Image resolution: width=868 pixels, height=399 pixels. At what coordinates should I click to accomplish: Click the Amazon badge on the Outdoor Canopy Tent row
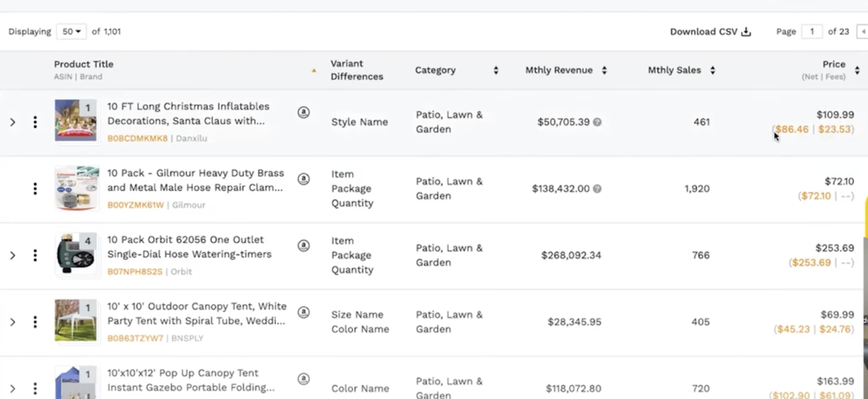pyautogui.click(x=304, y=312)
